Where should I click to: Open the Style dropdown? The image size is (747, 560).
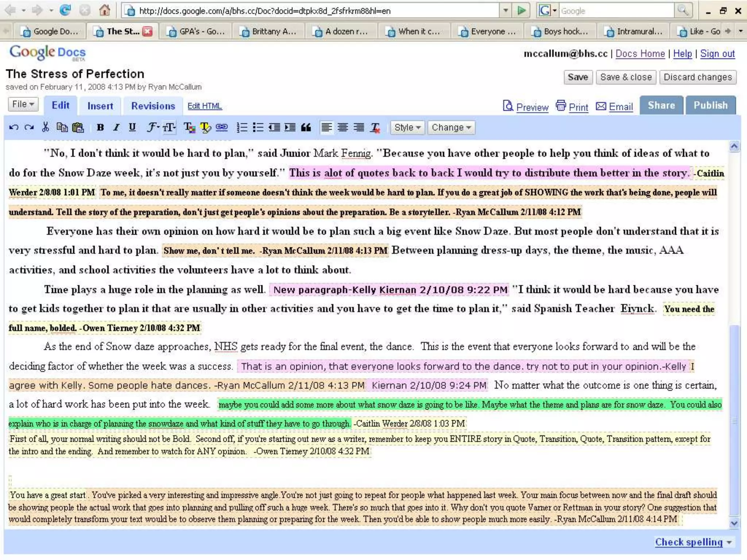(x=407, y=128)
